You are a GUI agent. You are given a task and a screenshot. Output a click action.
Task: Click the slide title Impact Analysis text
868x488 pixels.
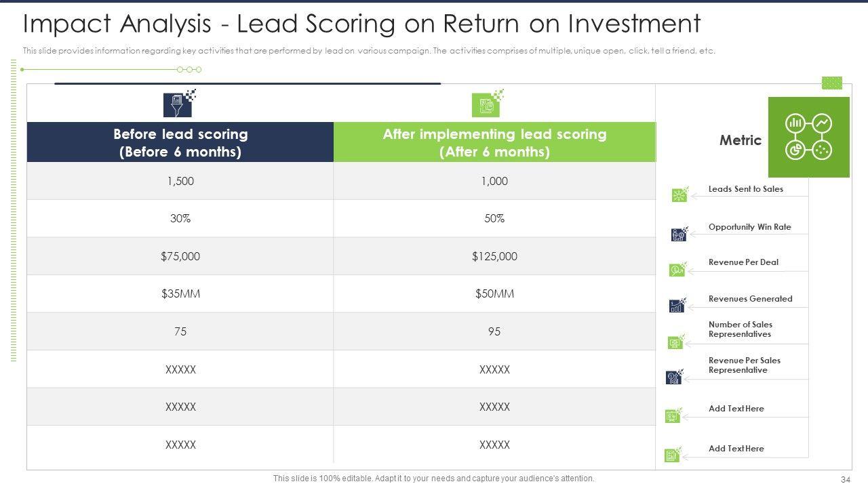tap(361, 24)
